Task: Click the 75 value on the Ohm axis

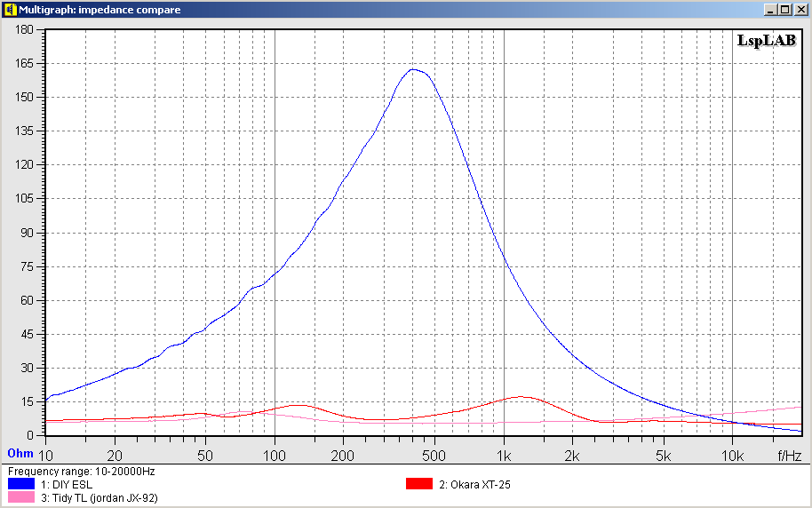Action: coord(27,266)
